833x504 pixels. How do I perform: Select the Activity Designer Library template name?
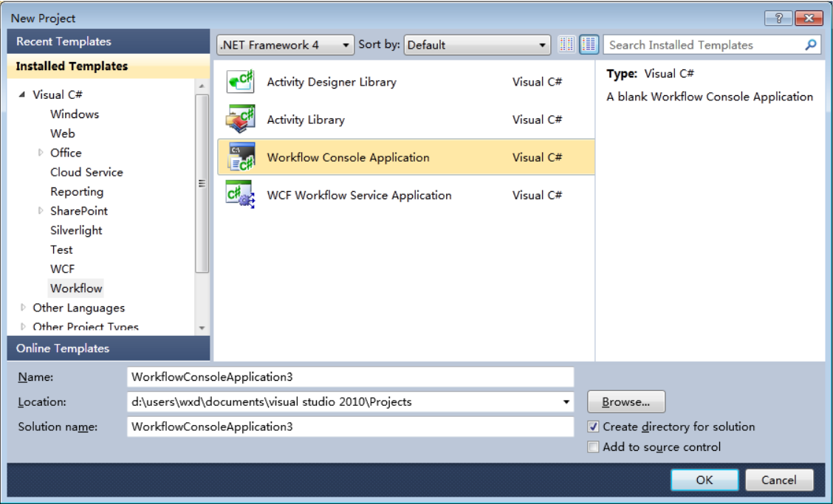coord(332,82)
